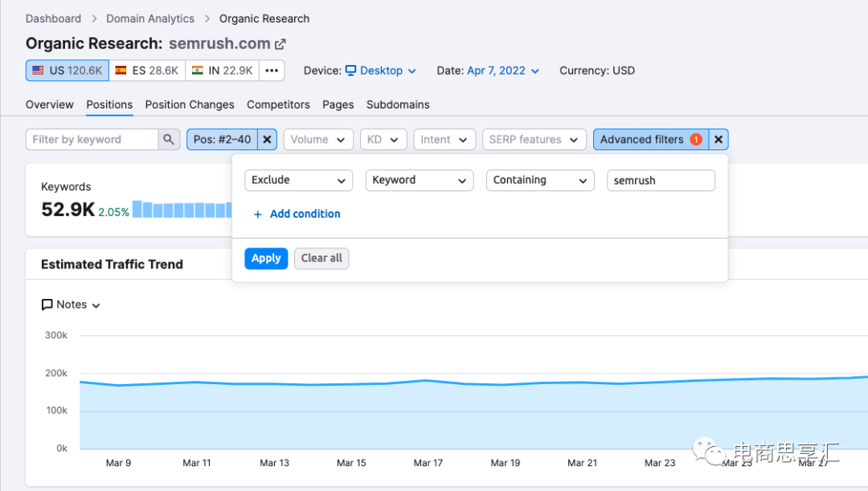868x491 pixels.
Task: Open the Containing operator dropdown
Action: click(x=540, y=181)
